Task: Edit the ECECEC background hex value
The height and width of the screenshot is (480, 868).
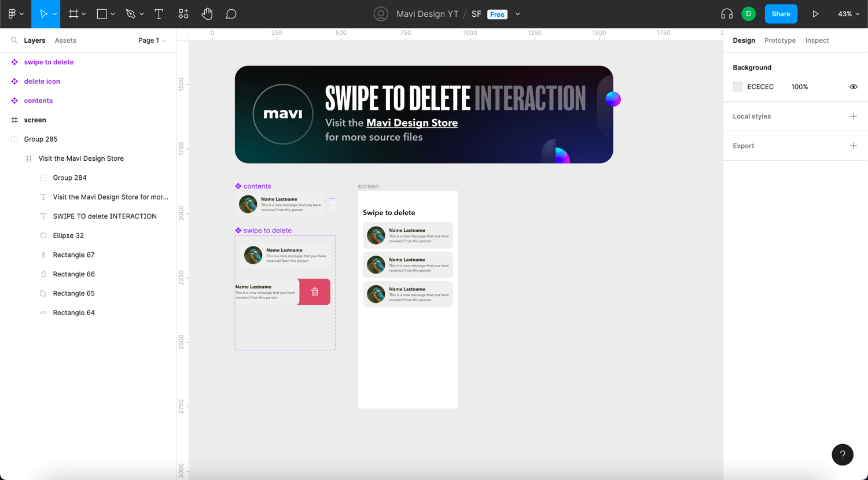Action: 760,87
